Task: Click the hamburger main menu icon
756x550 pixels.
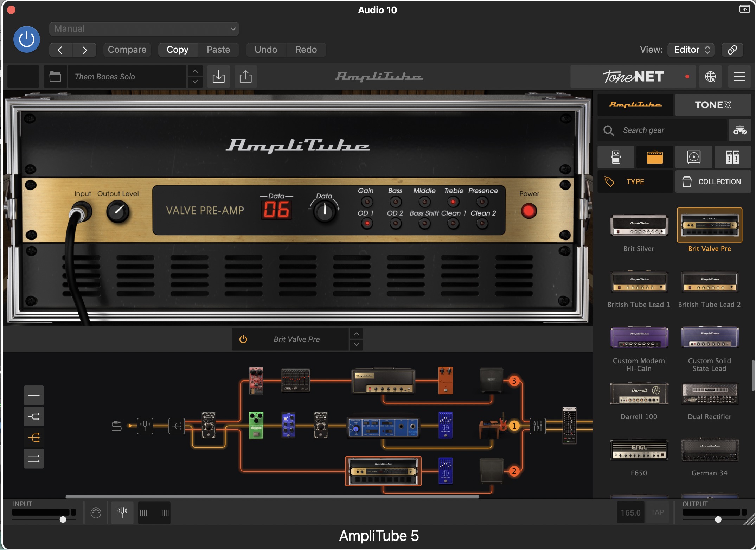Action: tap(739, 76)
